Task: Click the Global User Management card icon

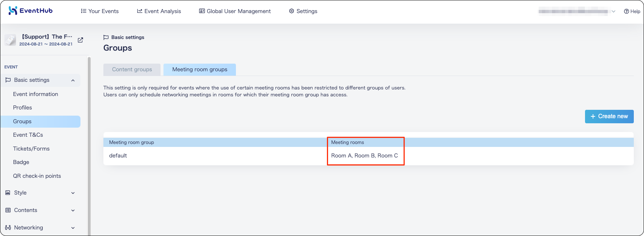Action: coord(202,11)
